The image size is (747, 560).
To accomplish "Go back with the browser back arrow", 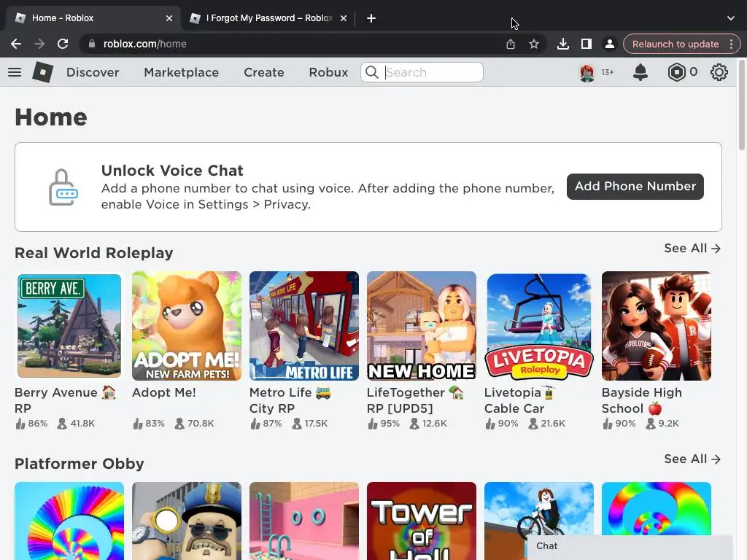I will click(x=16, y=44).
